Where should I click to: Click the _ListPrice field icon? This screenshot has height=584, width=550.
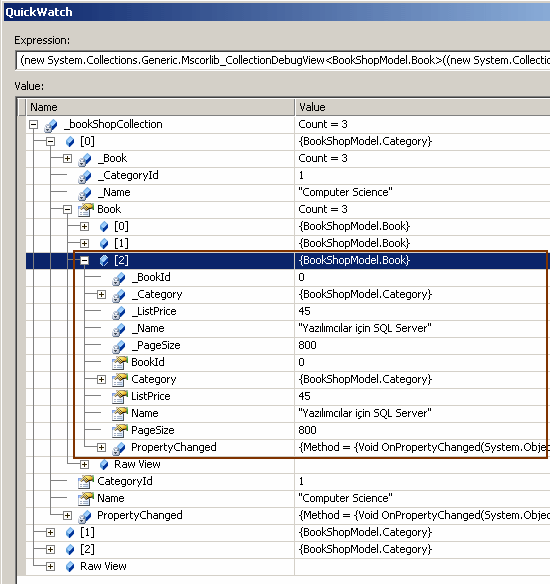[119, 312]
